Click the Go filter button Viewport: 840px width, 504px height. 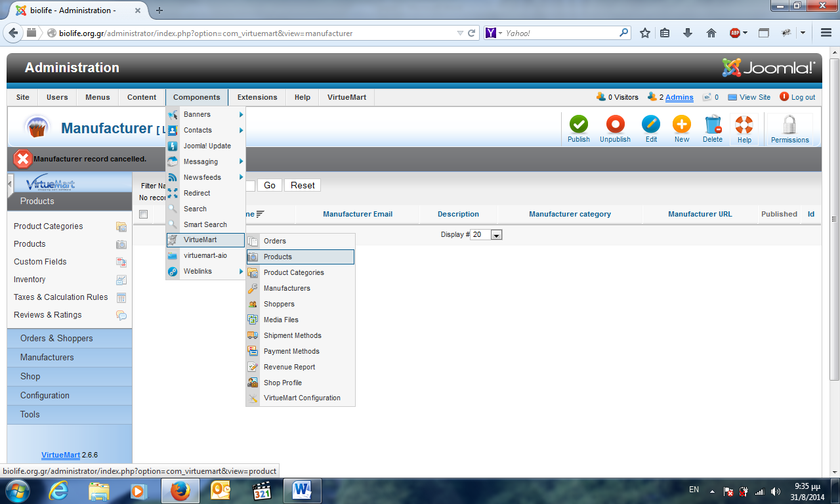tap(270, 186)
